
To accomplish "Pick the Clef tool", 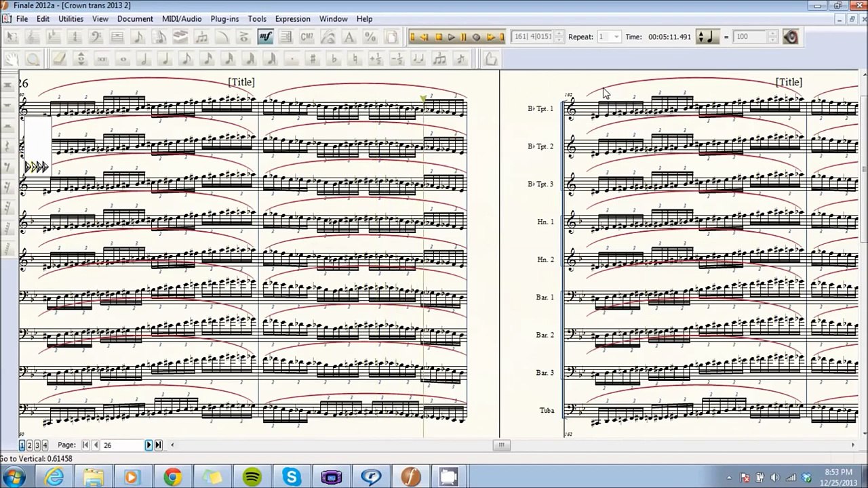I will (96, 37).
